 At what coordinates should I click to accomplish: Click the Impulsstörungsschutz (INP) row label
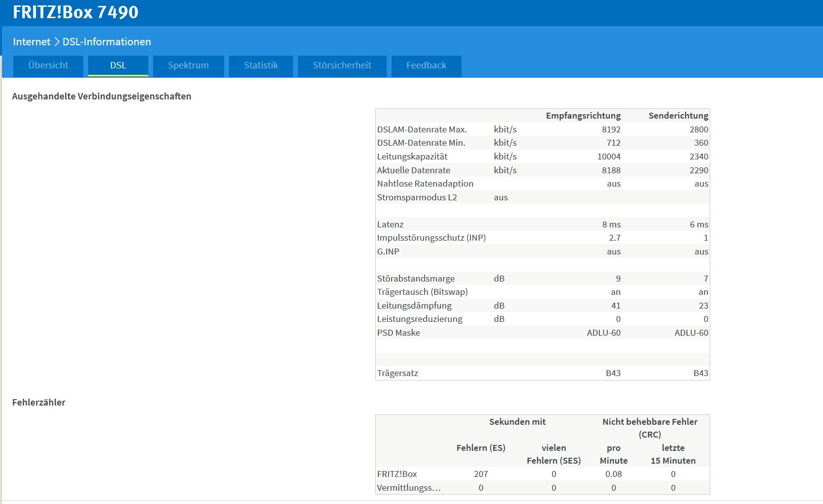pyautogui.click(x=431, y=238)
